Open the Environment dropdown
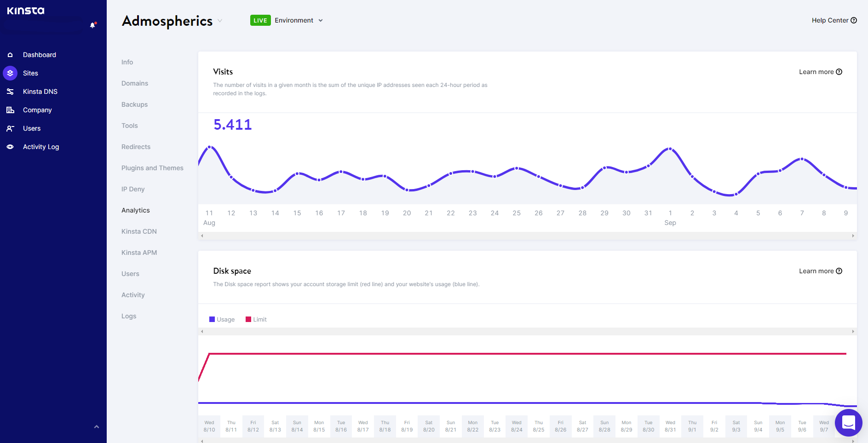This screenshot has height=443, width=868. pos(299,20)
